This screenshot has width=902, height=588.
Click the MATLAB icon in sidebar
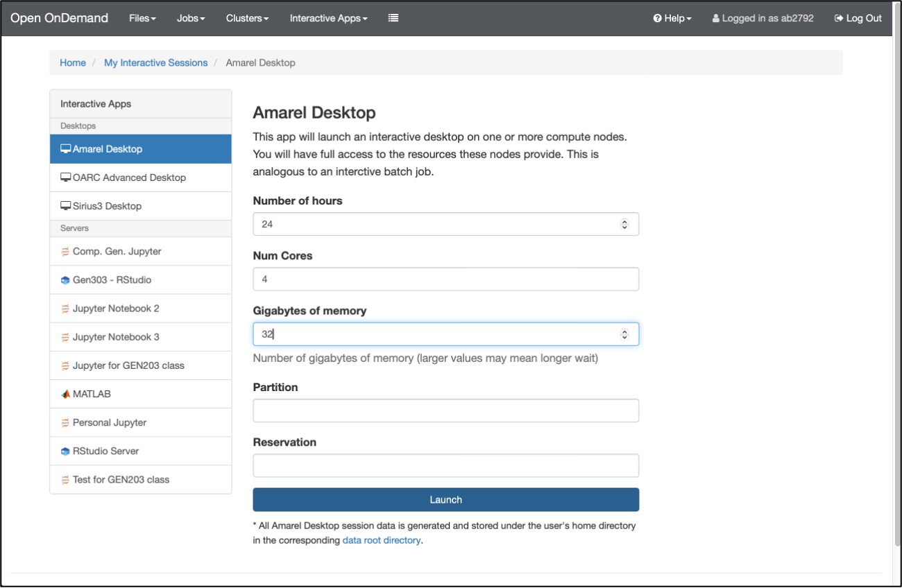[65, 394]
